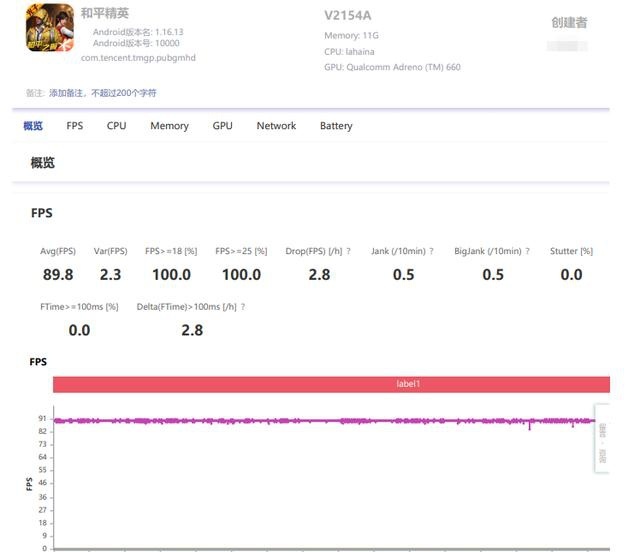
Task: Switch to the FPS tab
Action: tap(75, 126)
